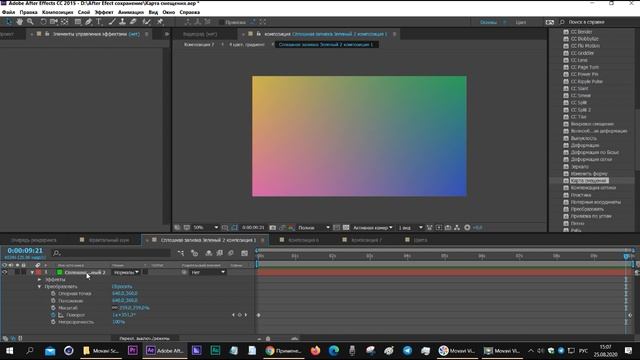The height and width of the screenshot is (360, 640).
Task: Collapse the layer 1 properties triangle
Action: tap(32, 272)
